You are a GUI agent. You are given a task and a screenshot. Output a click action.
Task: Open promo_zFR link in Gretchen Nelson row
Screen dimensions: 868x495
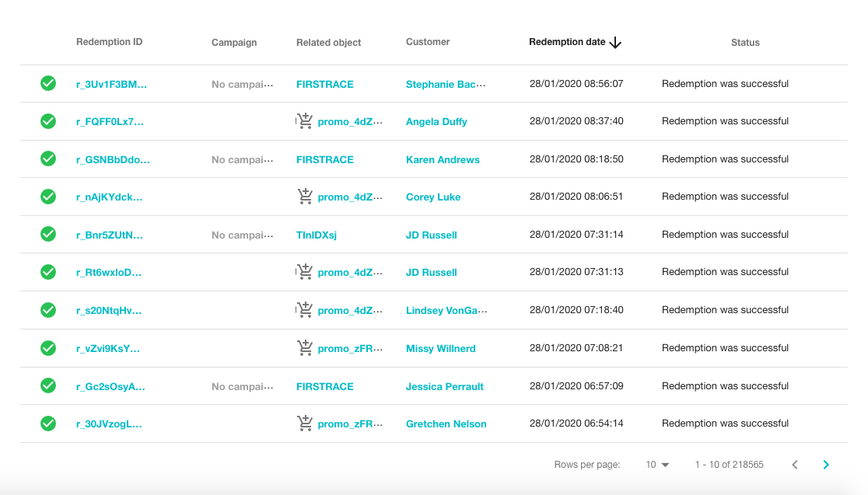(x=350, y=424)
